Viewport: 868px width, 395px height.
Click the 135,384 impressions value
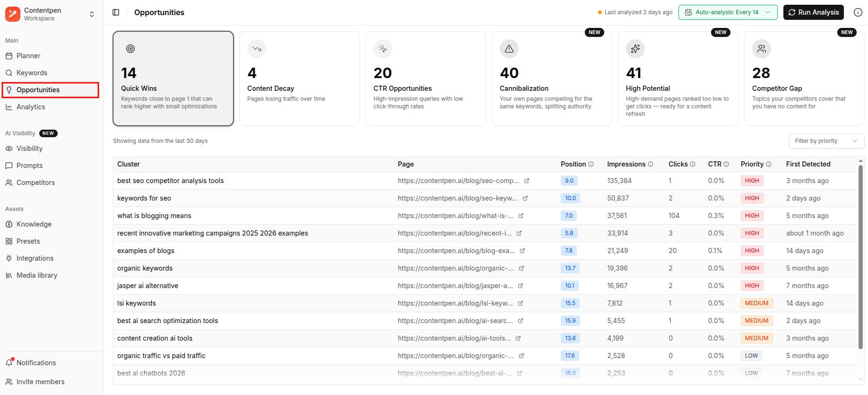tap(619, 181)
